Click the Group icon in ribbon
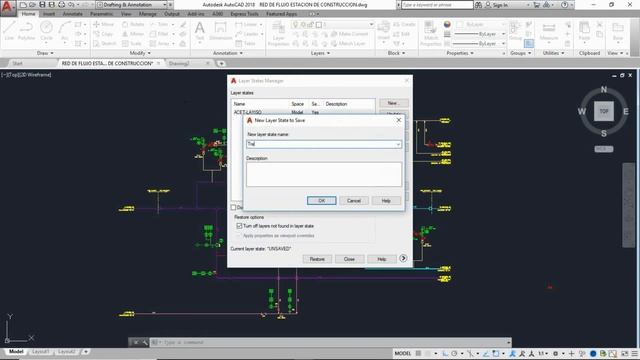 click(x=516, y=31)
